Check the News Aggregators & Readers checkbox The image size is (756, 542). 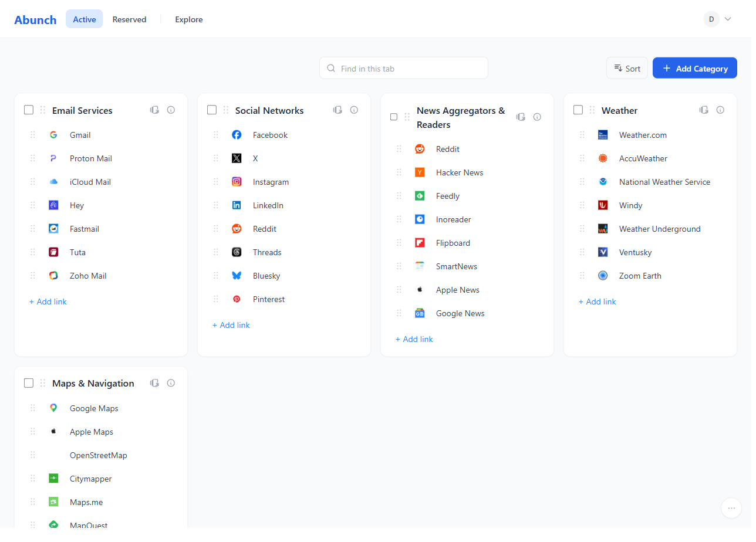coord(394,117)
